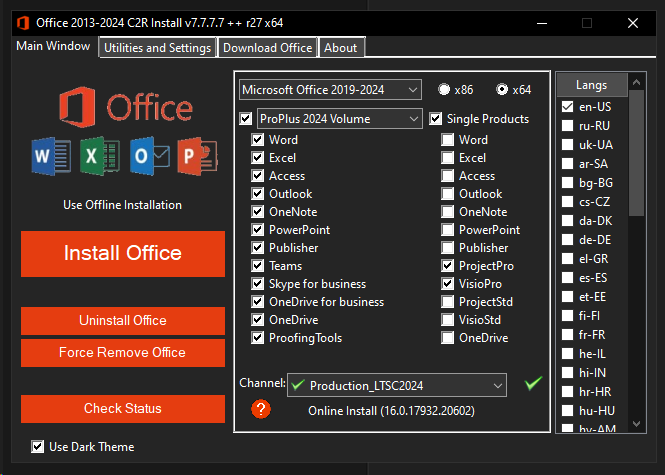Uncheck OneDrive for business checkbox
This screenshot has height=475, width=665.
pos(257,302)
